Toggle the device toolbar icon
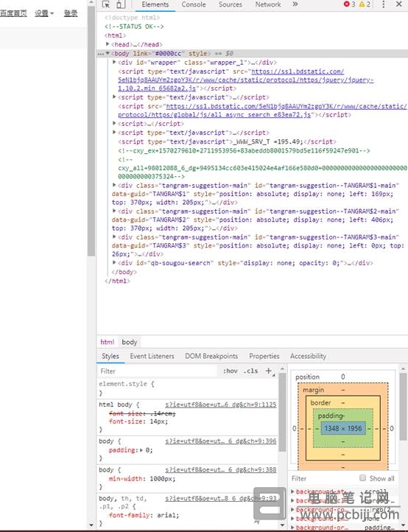Image resolution: width=408 pixels, height=532 pixels. tap(120, 4)
